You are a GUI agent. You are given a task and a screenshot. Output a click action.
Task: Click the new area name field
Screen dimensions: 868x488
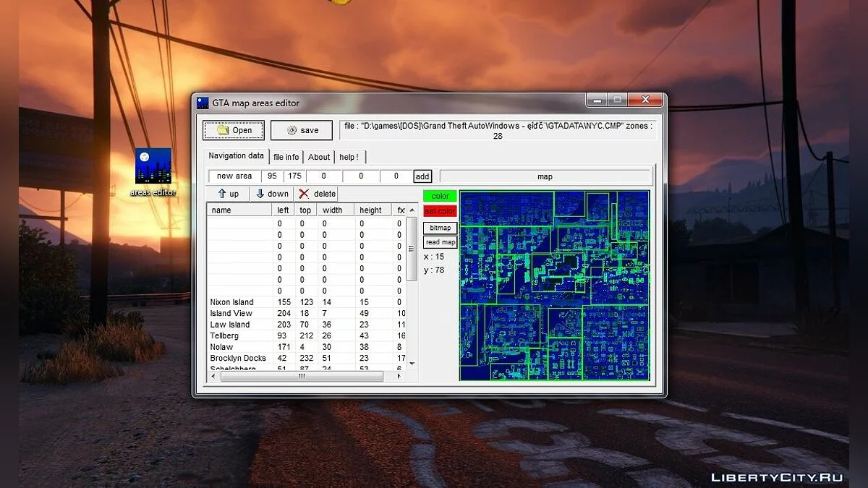(x=234, y=176)
